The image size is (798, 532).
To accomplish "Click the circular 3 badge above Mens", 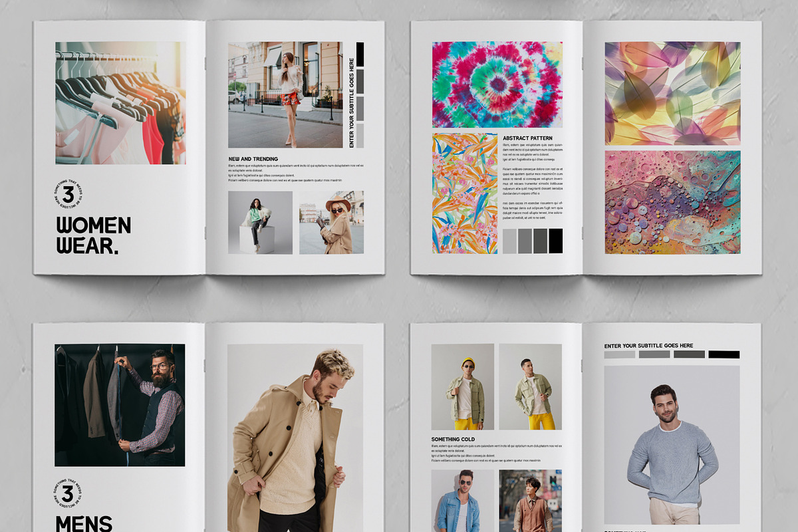I will pos(67,494).
